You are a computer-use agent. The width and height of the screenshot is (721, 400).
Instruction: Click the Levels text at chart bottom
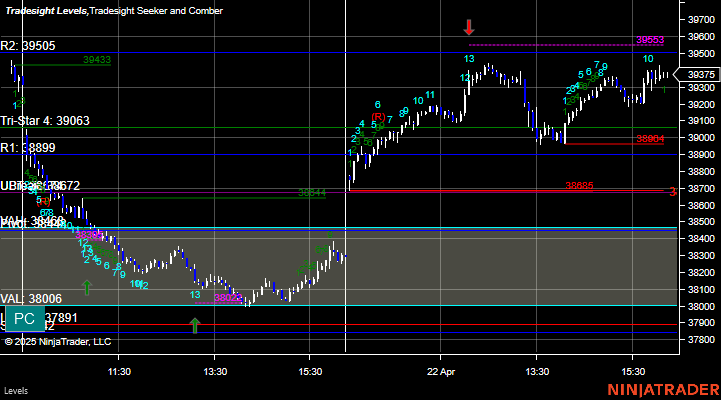pyautogui.click(x=16, y=391)
